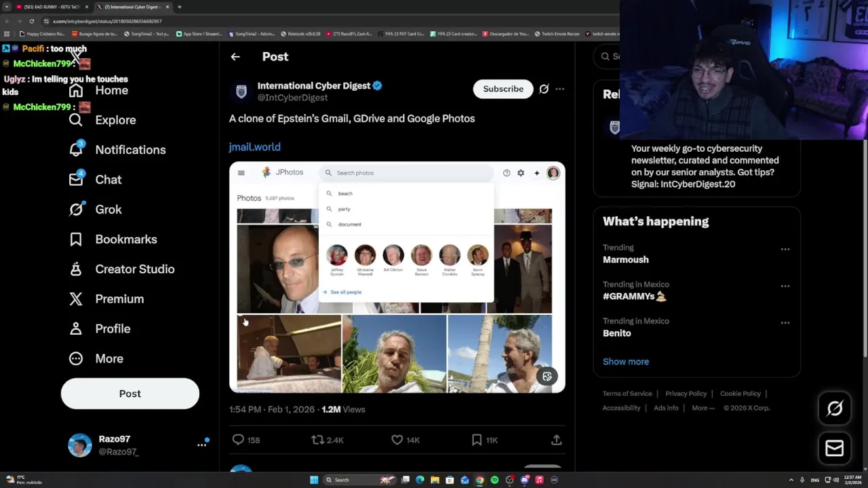Click the 1.2M Views count
Image resolution: width=868 pixels, height=488 pixels.
pos(343,409)
